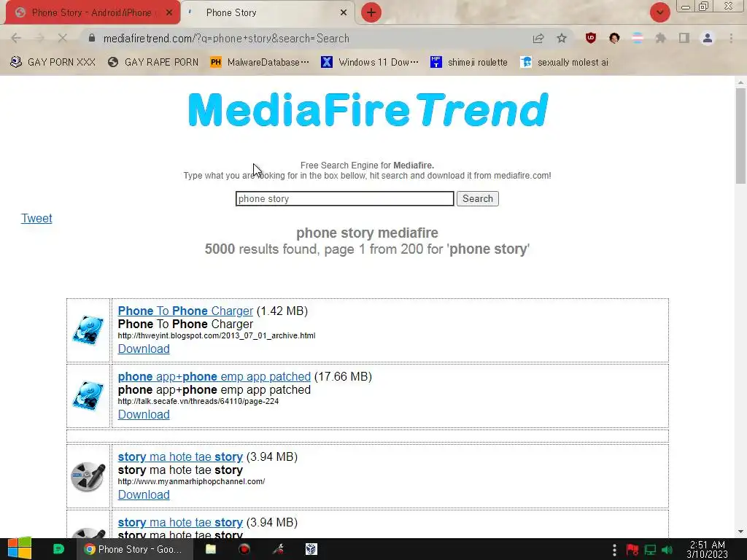Open network status tray icon
The image size is (747, 560).
pyautogui.click(x=650, y=550)
